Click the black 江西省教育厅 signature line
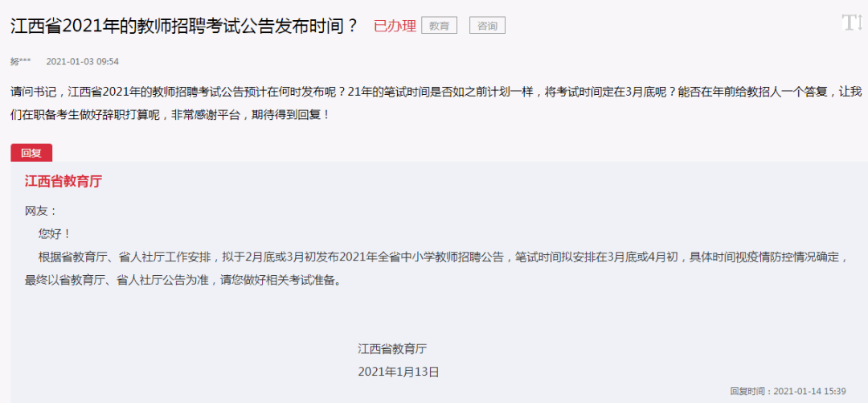The width and height of the screenshot is (868, 403). pyautogui.click(x=392, y=349)
